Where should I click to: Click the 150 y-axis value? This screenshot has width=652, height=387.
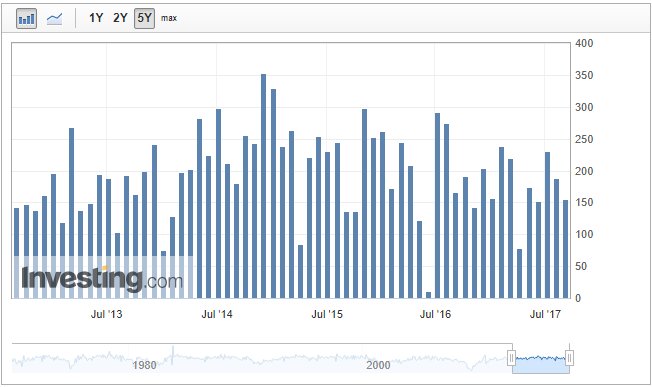pyautogui.click(x=584, y=202)
